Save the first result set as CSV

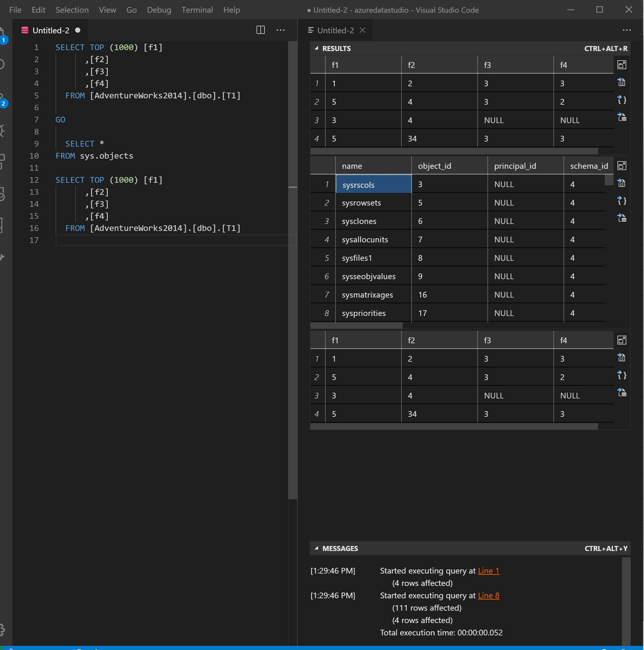tap(621, 82)
